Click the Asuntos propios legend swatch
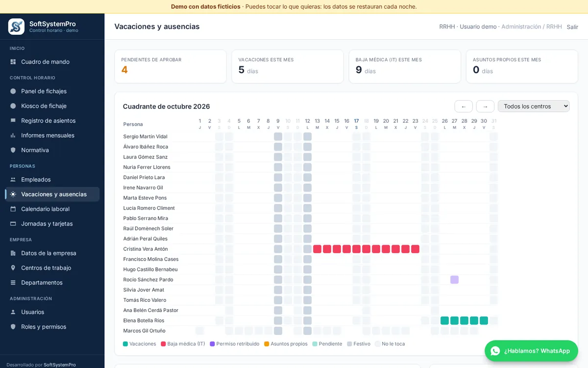 267,344
